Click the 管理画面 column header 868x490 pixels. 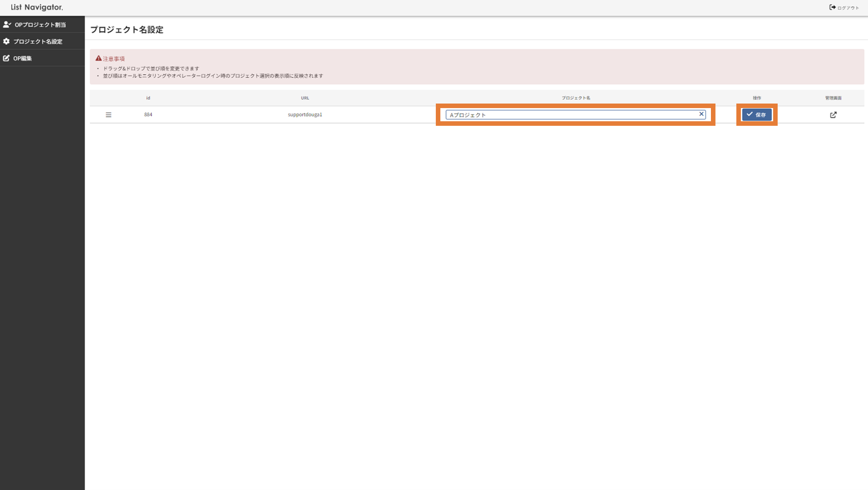coord(833,98)
